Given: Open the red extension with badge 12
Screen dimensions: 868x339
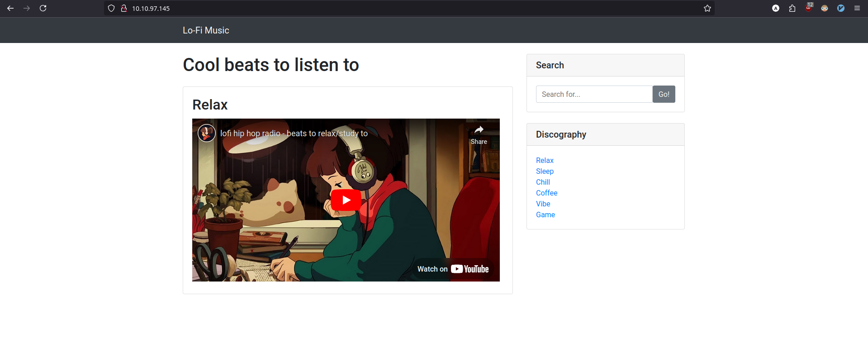Looking at the screenshot, I should click(x=809, y=7).
